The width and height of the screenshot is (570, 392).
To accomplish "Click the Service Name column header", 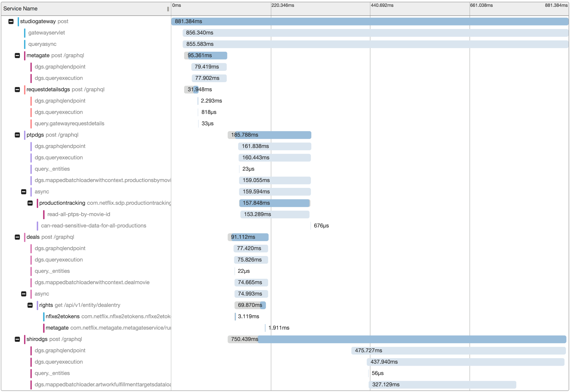I will pyautogui.click(x=21, y=9).
